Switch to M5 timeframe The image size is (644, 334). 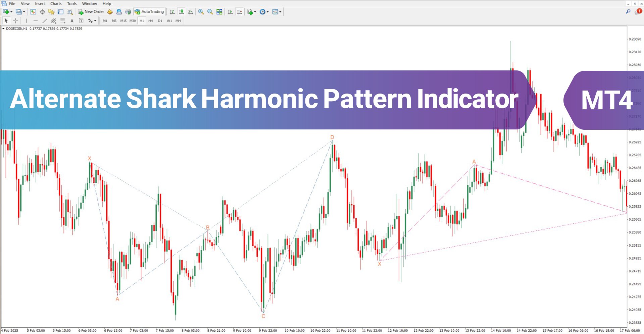[x=114, y=21]
